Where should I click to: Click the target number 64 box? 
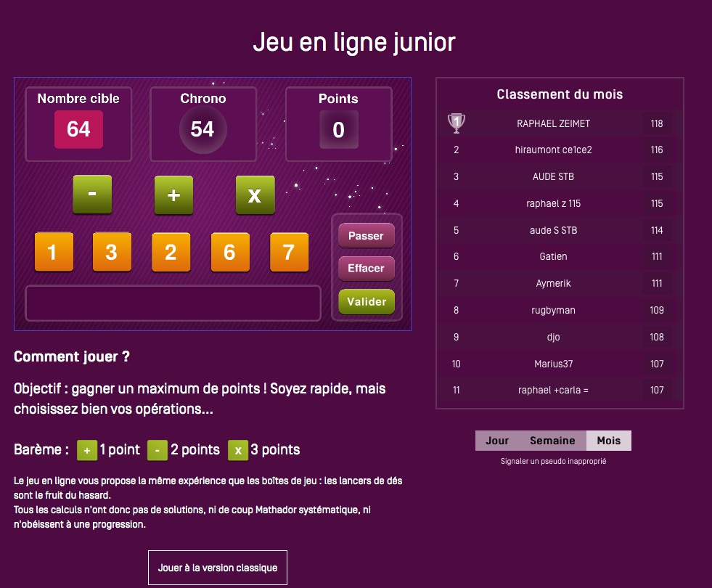78,129
